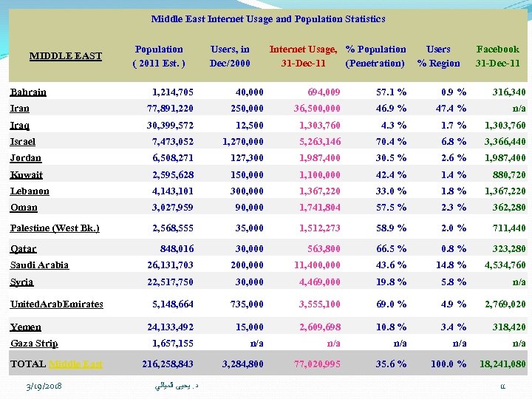Click the Qatar link

click(x=24, y=249)
